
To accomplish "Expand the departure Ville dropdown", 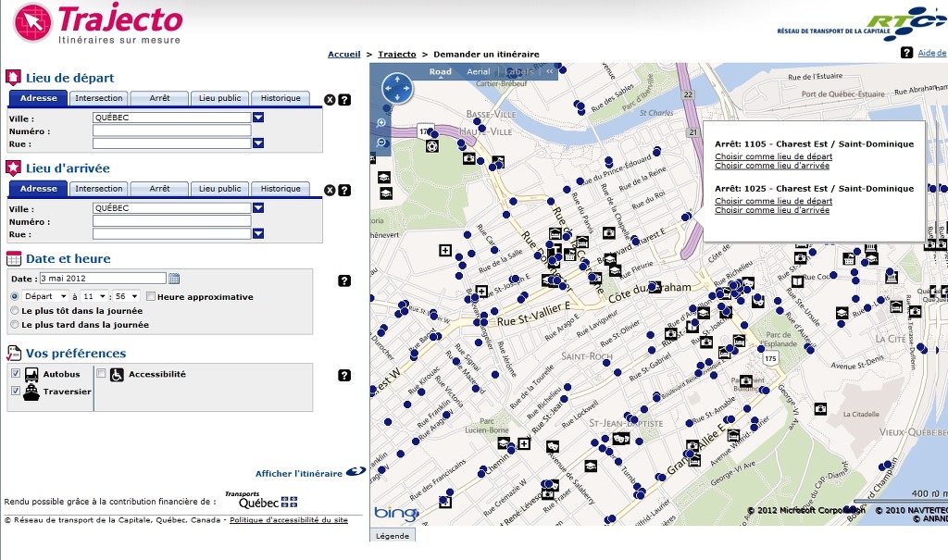I will click(x=258, y=118).
